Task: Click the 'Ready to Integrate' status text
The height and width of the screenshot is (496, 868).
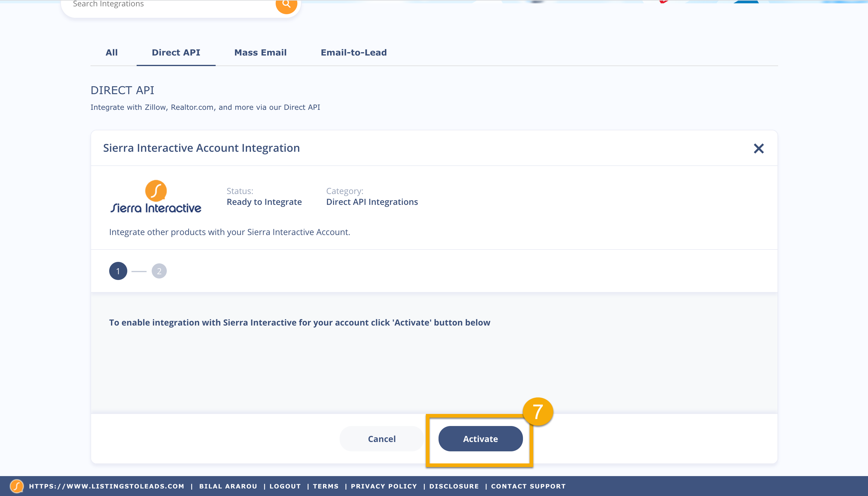Action: pyautogui.click(x=264, y=202)
